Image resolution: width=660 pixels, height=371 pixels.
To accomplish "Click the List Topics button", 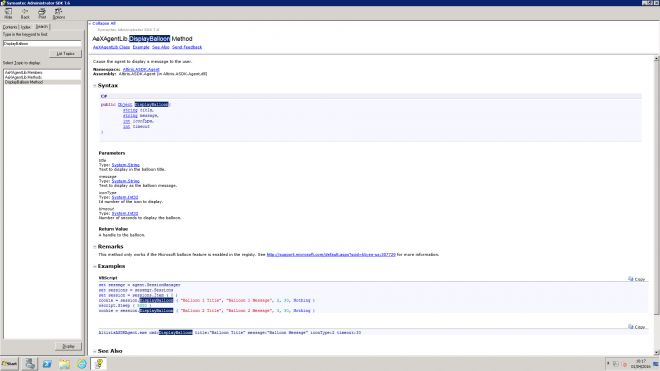I will 65,53.
